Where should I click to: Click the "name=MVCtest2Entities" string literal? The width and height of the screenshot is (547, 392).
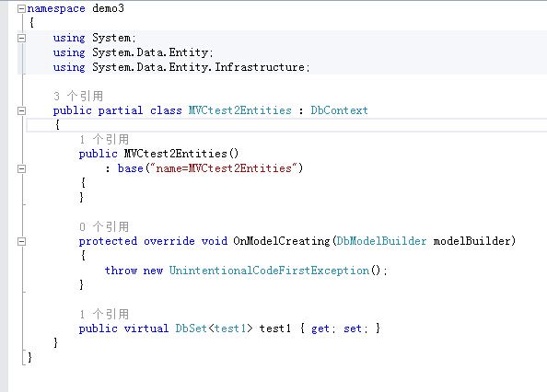pos(224,168)
